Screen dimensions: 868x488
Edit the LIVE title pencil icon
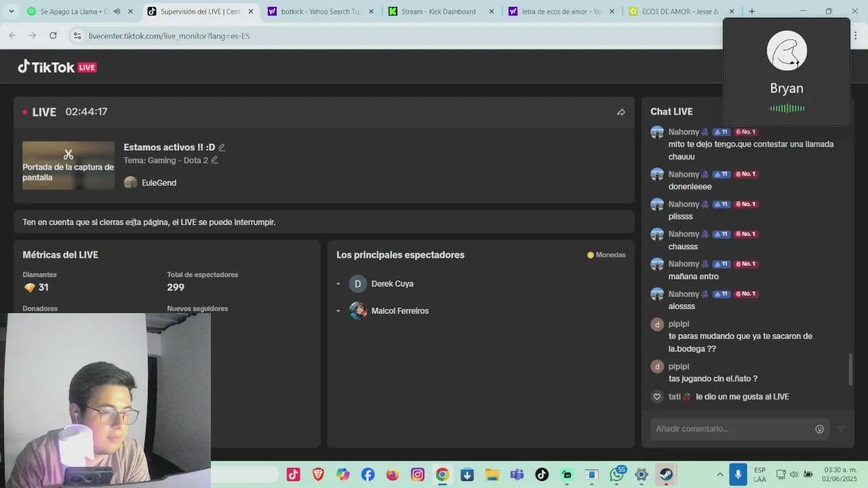click(222, 147)
